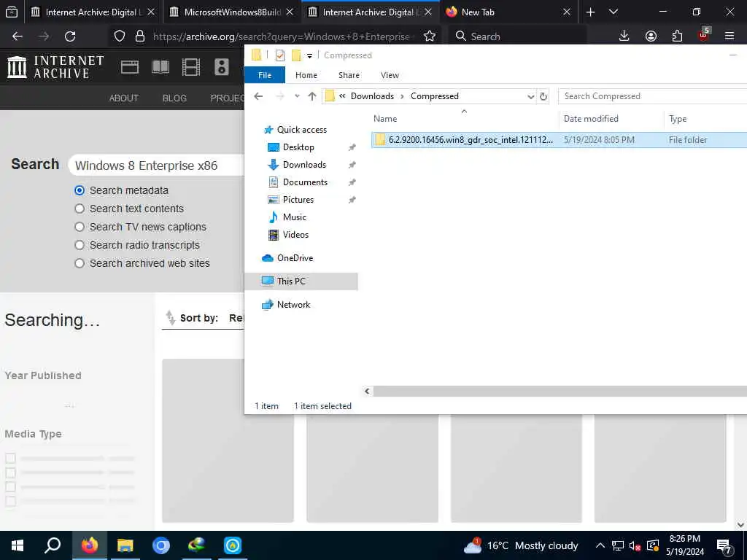
Task: Select Pictures in navigation pane
Action: [x=298, y=200]
